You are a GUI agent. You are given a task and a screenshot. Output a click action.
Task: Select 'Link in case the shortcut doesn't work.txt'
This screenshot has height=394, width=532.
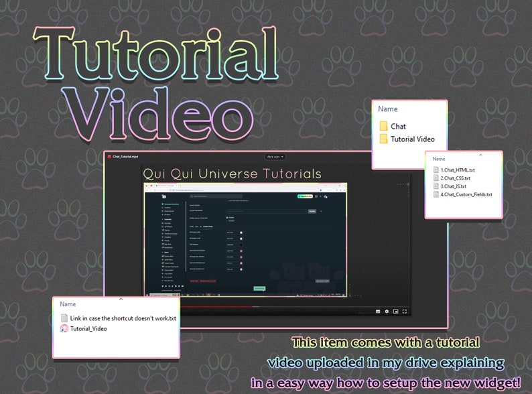pyautogui.click(x=119, y=318)
